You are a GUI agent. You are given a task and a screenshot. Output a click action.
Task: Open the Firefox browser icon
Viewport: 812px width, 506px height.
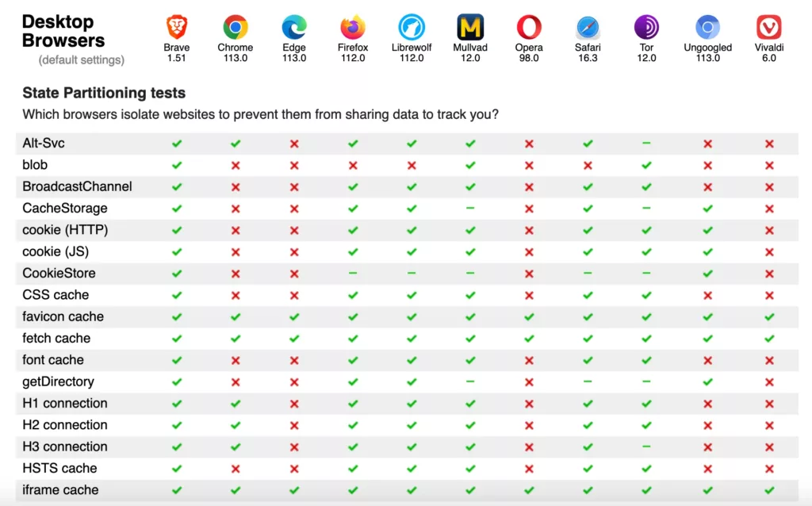(353, 28)
